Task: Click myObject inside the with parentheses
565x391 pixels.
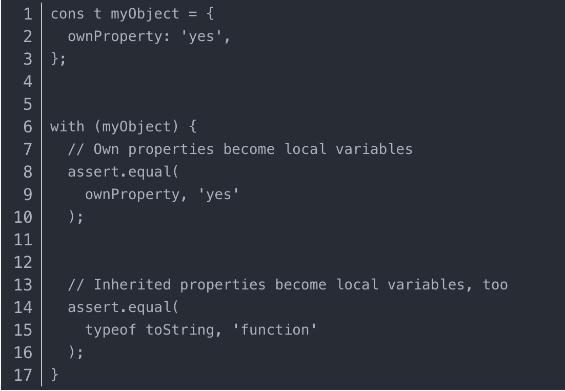Action: (x=136, y=127)
